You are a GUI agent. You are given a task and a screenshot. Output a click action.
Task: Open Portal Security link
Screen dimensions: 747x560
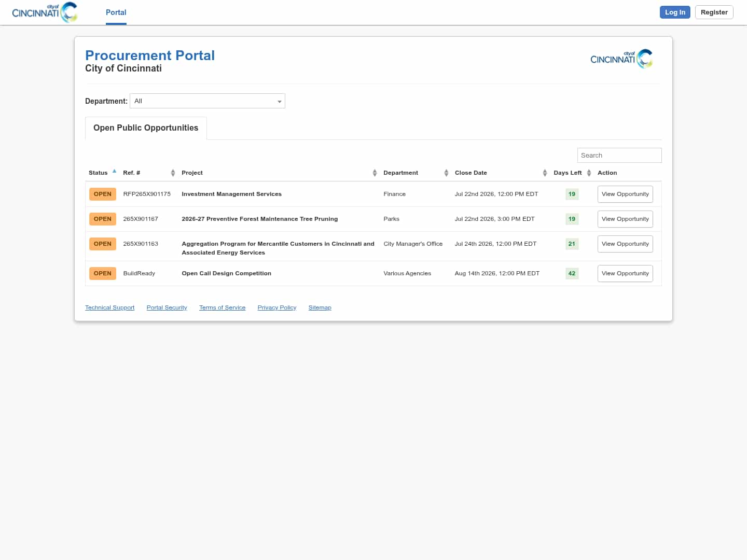point(167,308)
